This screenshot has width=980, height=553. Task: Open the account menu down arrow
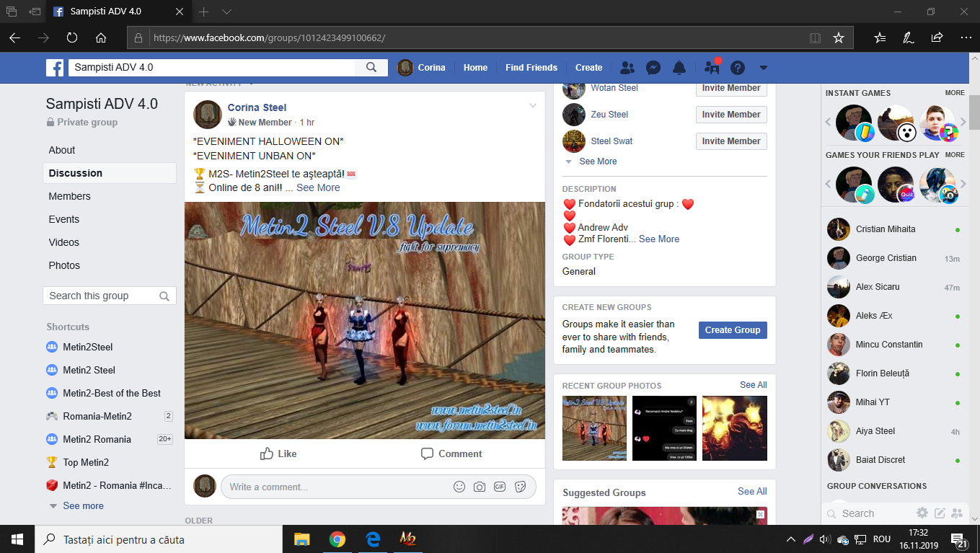click(x=764, y=68)
